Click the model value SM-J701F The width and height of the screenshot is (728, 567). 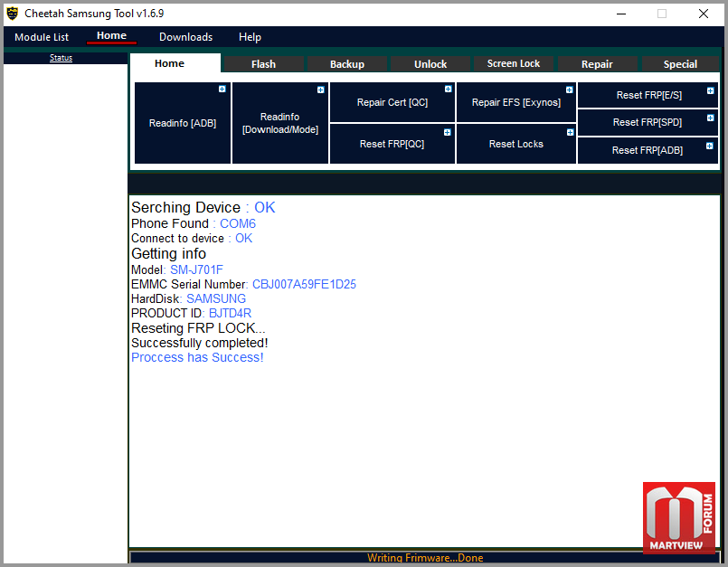(x=196, y=269)
